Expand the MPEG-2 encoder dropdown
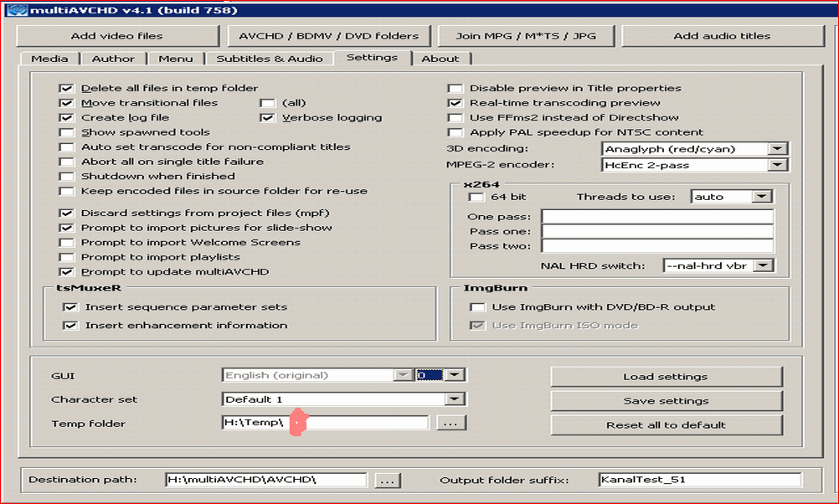This screenshot has height=504, width=839. point(778,165)
